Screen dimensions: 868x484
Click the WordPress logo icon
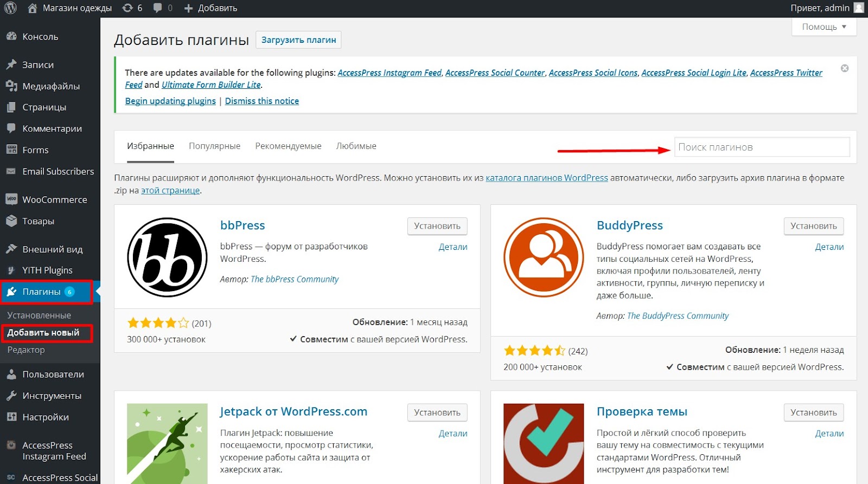click(10, 8)
